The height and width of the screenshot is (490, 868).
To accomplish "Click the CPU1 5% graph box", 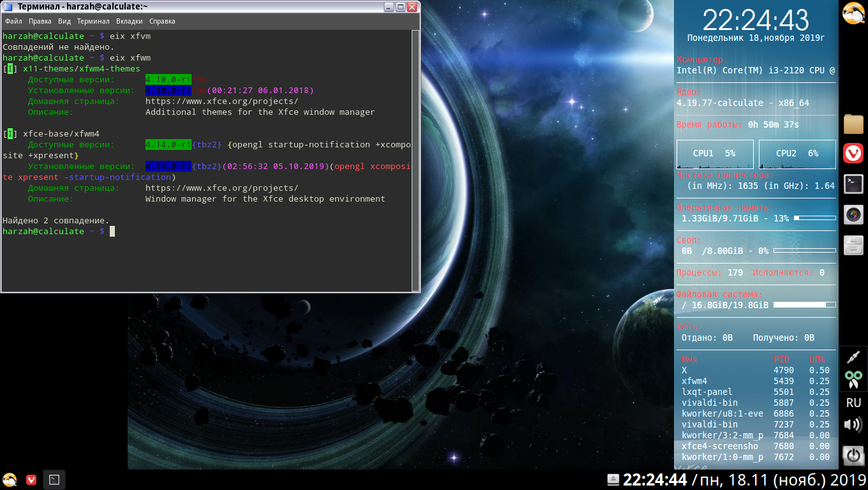I will point(715,154).
